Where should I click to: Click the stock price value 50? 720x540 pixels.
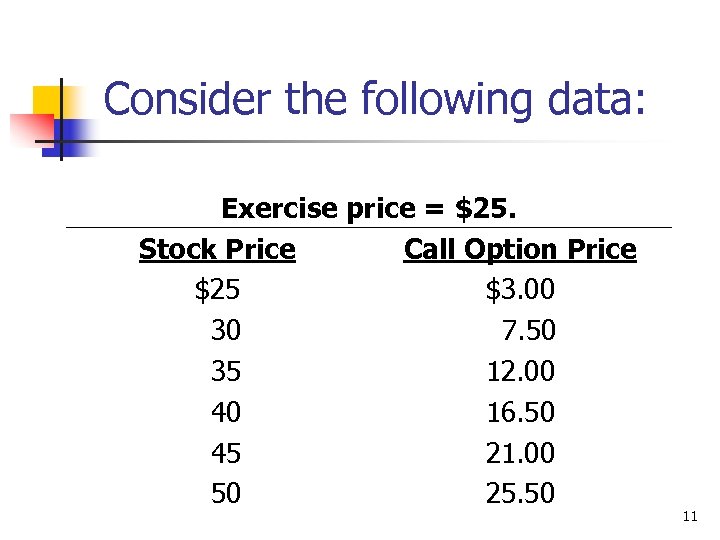[226, 493]
